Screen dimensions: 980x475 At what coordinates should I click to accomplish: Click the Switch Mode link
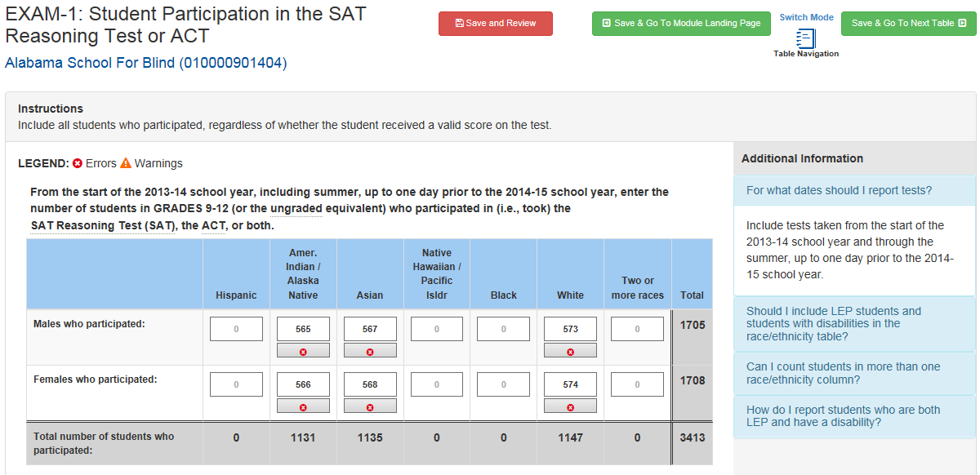(806, 17)
